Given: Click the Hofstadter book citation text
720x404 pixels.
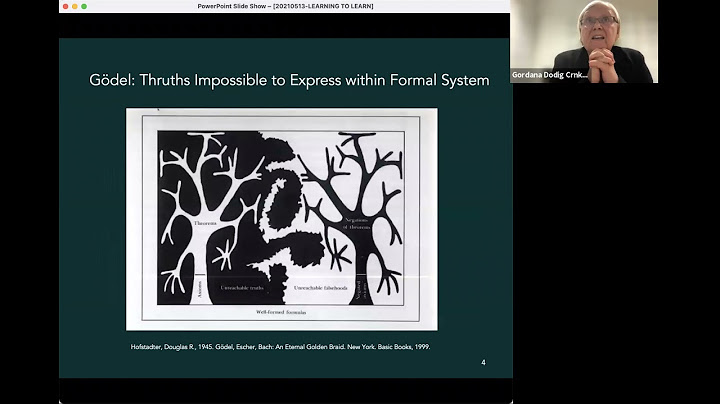Looking at the screenshot, I should click(280, 347).
